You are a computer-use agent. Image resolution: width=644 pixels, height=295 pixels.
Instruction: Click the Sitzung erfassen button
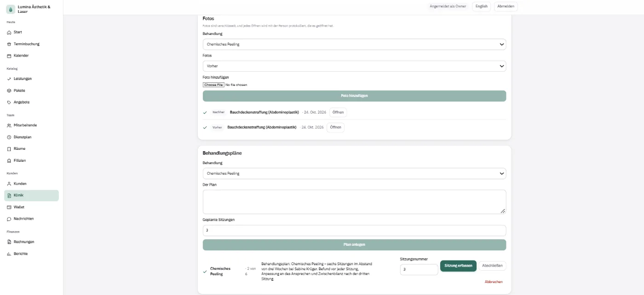(458, 266)
